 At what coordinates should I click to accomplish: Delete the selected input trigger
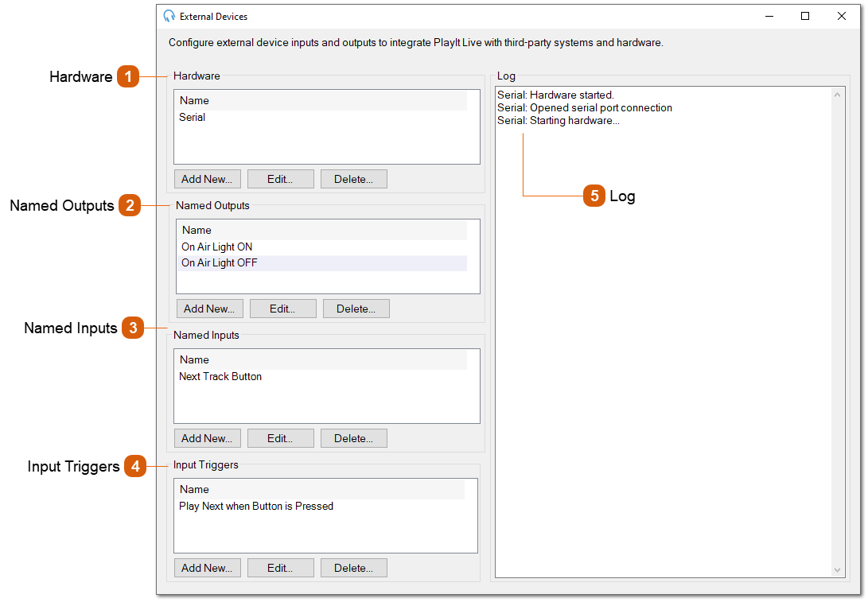pos(353,568)
